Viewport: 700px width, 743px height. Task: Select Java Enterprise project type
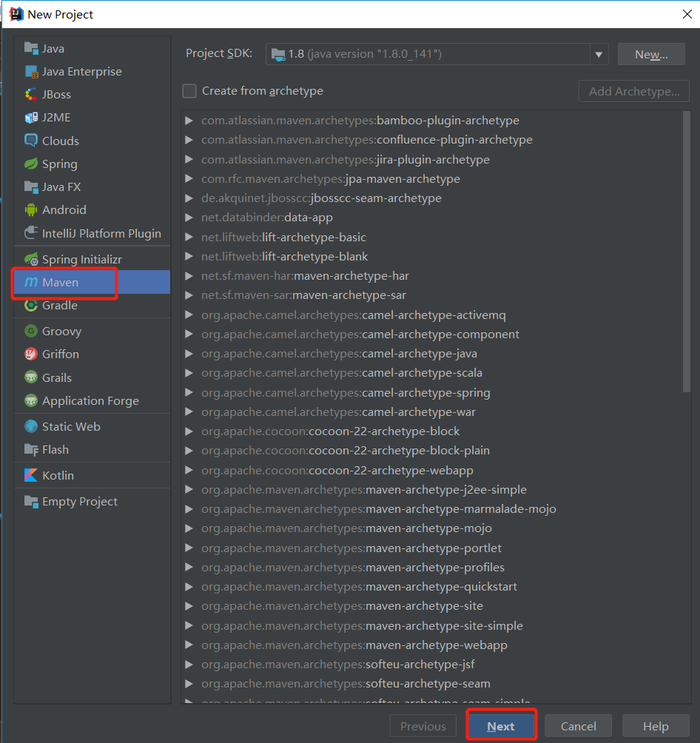[x=92, y=72]
